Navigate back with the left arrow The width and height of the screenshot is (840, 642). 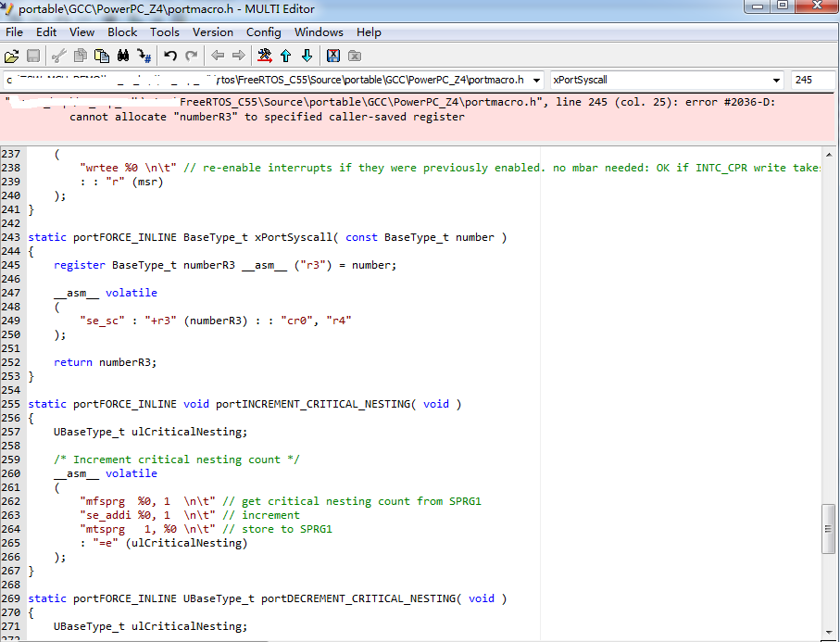pos(218,56)
